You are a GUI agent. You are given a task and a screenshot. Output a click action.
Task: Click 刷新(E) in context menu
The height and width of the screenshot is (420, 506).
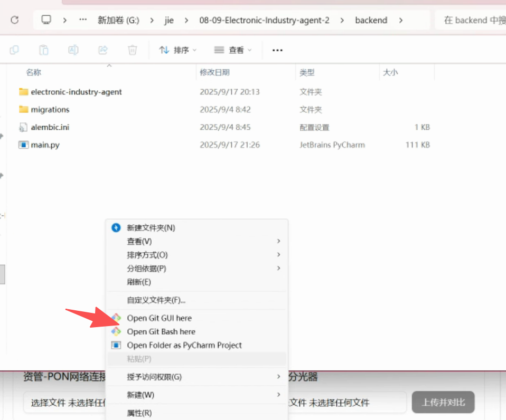click(x=139, y=282)
